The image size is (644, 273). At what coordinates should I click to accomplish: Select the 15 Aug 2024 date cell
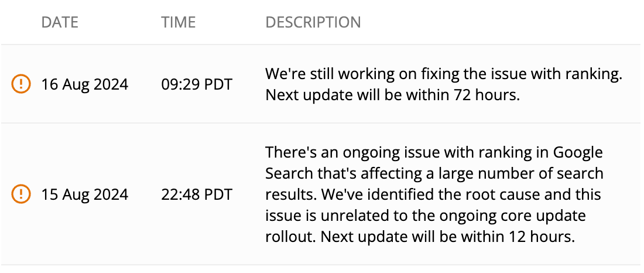(84, 193)
